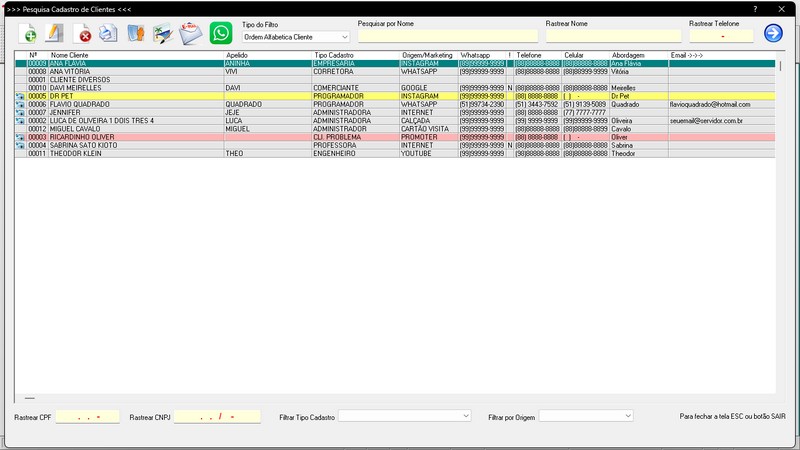Viewport: 800px width, 450px height.
Task: Click the row marker icon beside FLAVIO QUADRADO
Action: (x=20, y=105)
